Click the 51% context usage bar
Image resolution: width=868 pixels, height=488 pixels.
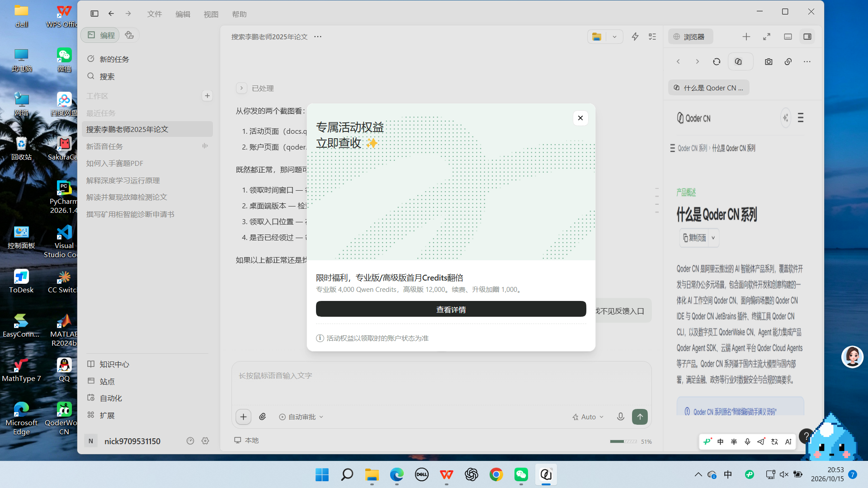623,441
